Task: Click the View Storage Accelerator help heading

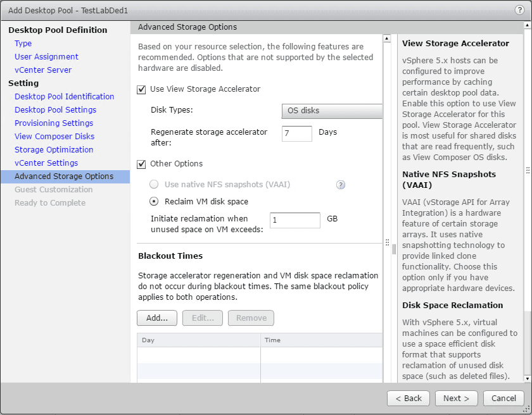Action: [x=455, y=44]
